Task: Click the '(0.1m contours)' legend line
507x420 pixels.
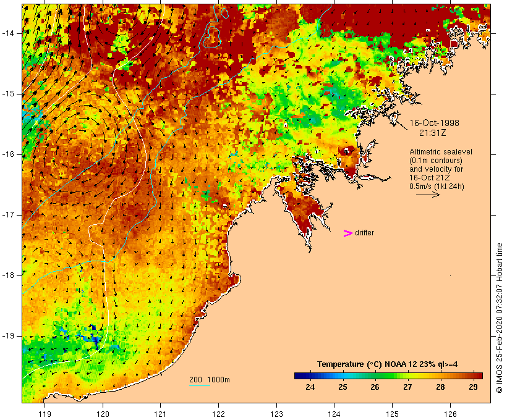Action: coord(436,161)
